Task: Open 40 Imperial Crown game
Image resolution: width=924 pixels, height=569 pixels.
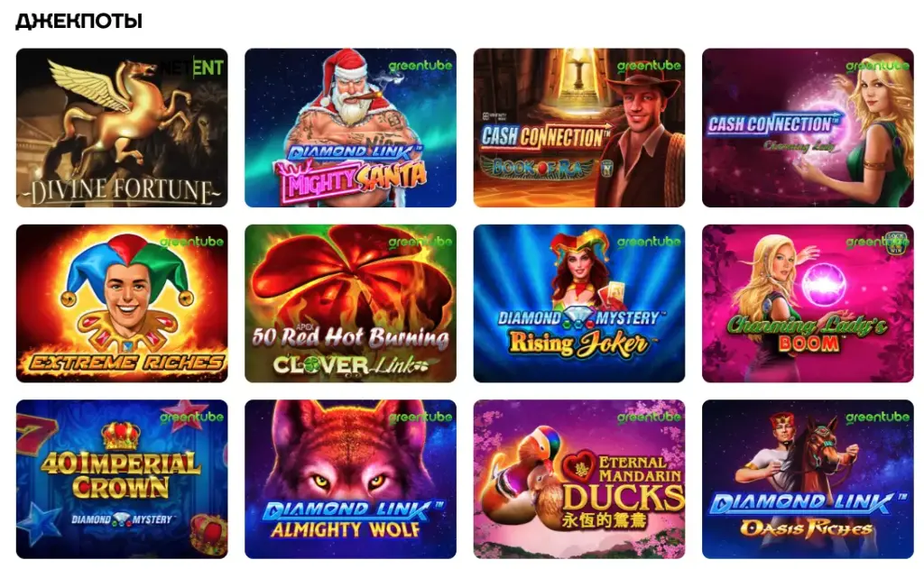Action: coord(122,480)
